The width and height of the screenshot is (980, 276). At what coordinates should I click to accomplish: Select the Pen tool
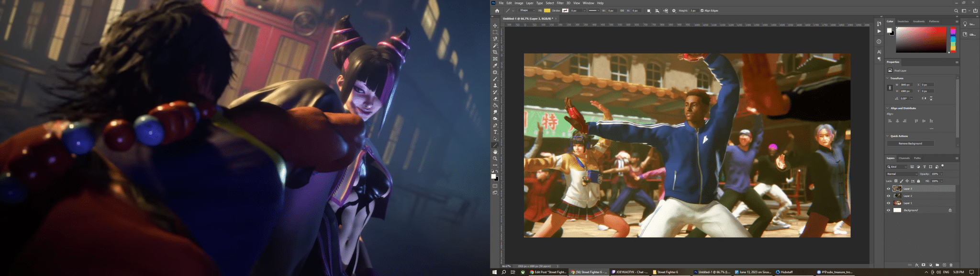click(x=495, y=125)
